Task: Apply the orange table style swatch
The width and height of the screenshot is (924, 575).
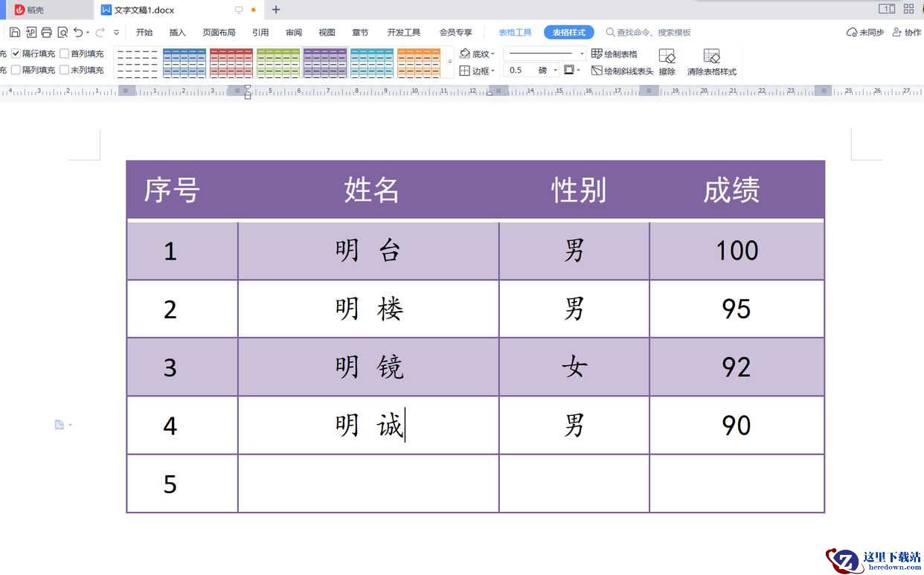Action: coord(418,62)
